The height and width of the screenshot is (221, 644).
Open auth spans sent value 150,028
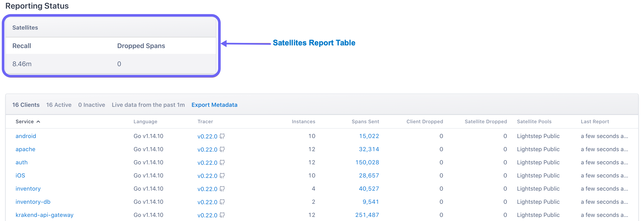pyautogui.click(x=367, y=162)
